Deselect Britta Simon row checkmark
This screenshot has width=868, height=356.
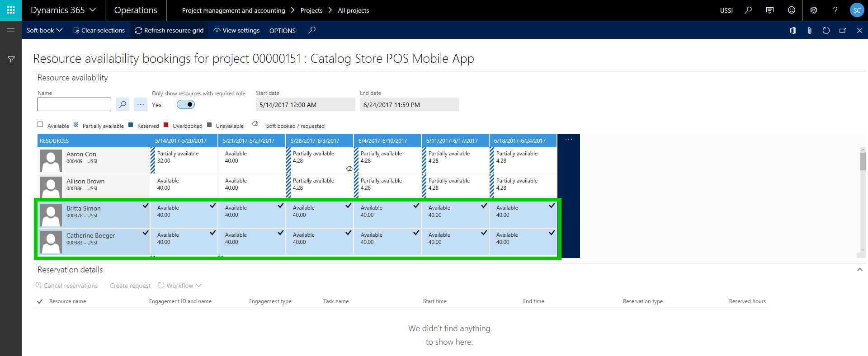pyautogui.click(x=146, y=206)
